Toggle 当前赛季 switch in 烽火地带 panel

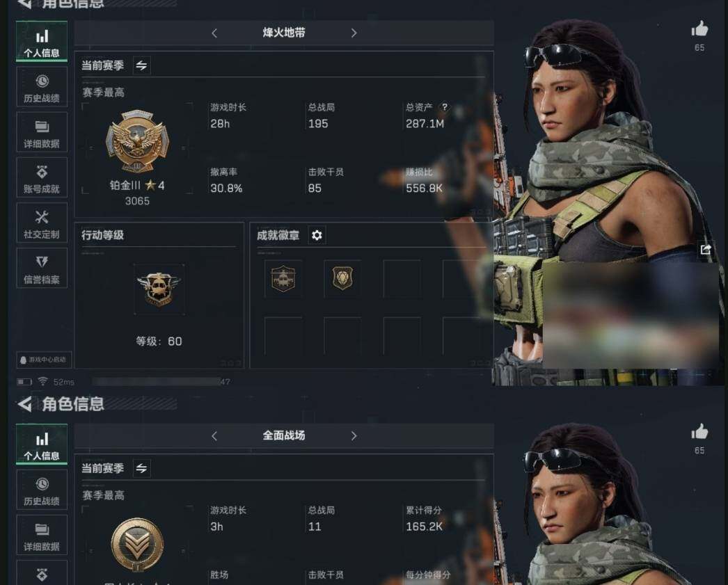click(x=141, y=65)
